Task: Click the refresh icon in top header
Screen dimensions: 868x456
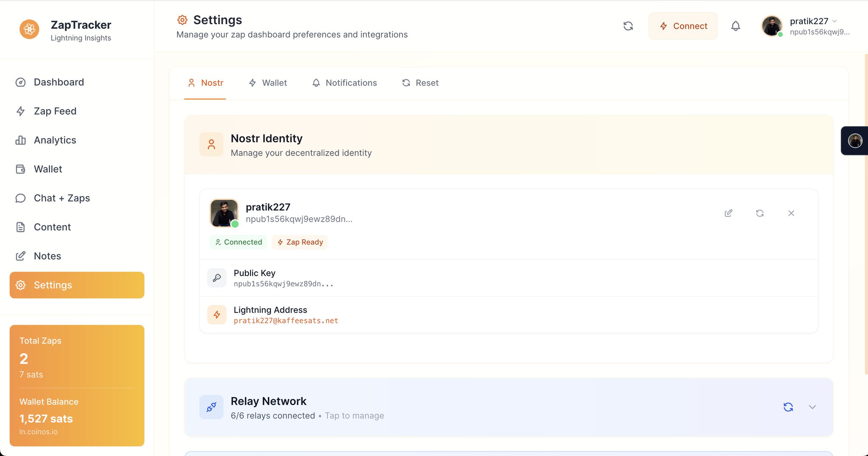Action: (628, 26)
